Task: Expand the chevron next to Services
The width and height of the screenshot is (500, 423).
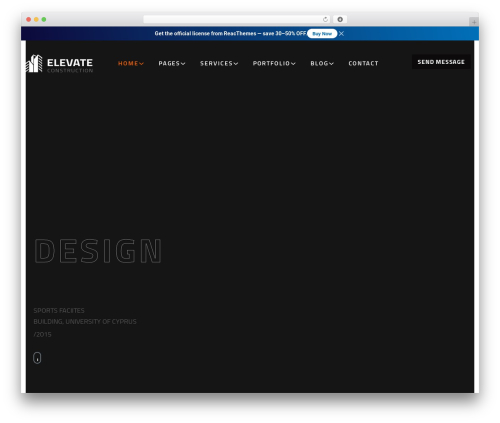Action: 236,64
